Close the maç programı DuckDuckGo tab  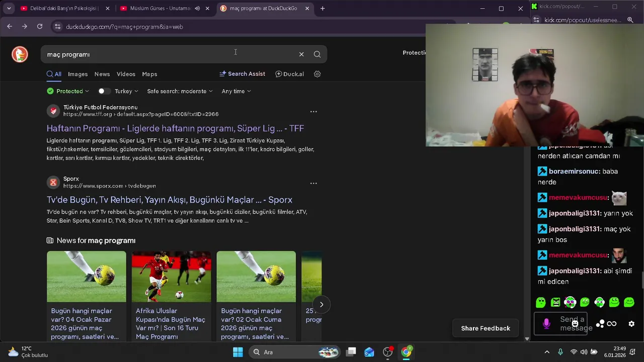click(307, 9)
